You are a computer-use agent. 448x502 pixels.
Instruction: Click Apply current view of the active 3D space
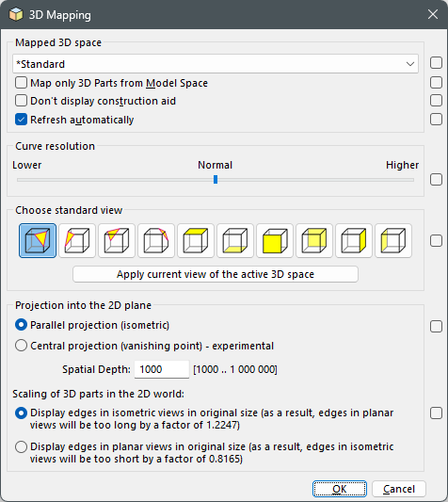216,274
